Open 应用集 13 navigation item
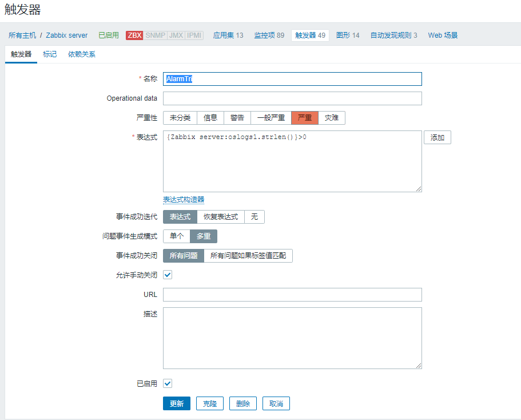The image size is (521, 420). click(x=228, y=35)
